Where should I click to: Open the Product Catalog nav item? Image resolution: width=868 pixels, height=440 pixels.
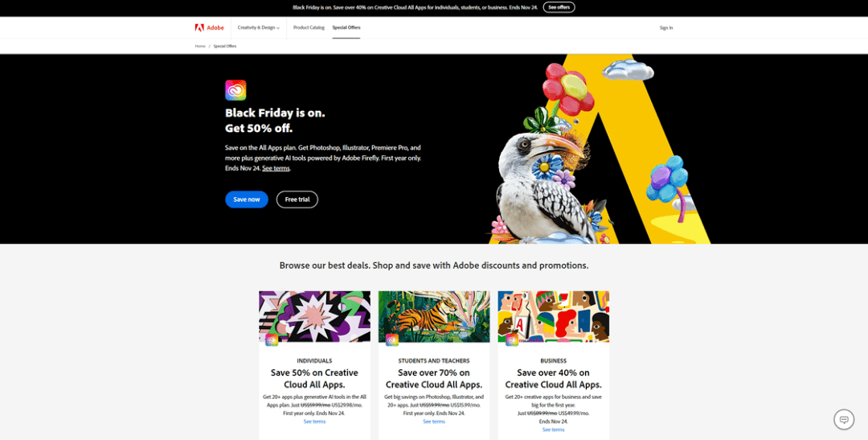click(309, 27)
